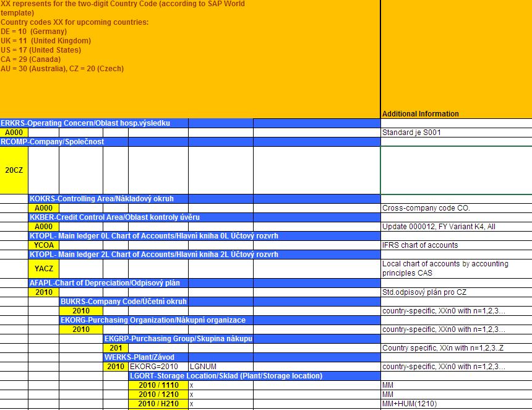Image resolution: width=532 pixels, height=410 pixels.
Task: Select the A000 cell under ERKRS
Action: coord(14,133)
